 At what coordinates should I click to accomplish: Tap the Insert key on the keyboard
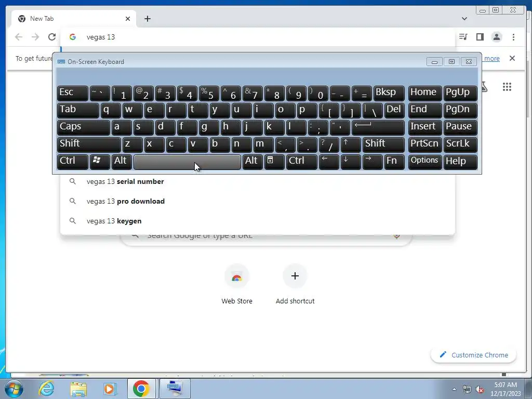425,127
